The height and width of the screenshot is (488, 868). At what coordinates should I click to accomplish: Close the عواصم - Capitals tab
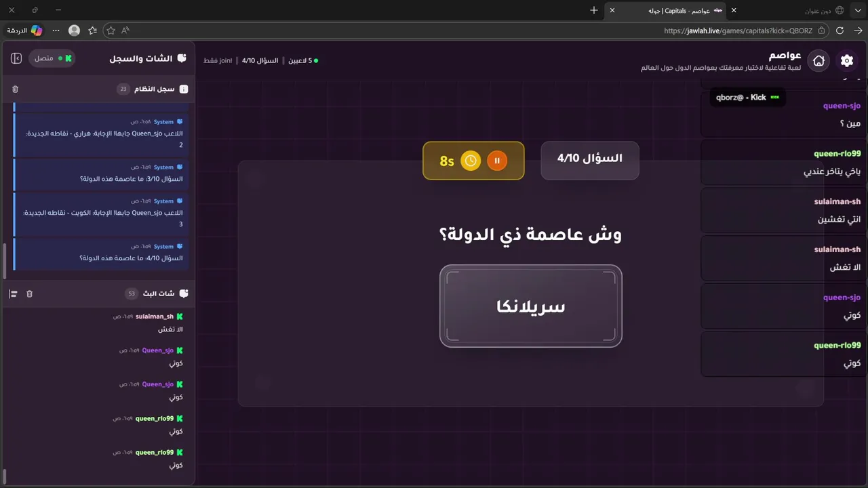click(612, 10)
